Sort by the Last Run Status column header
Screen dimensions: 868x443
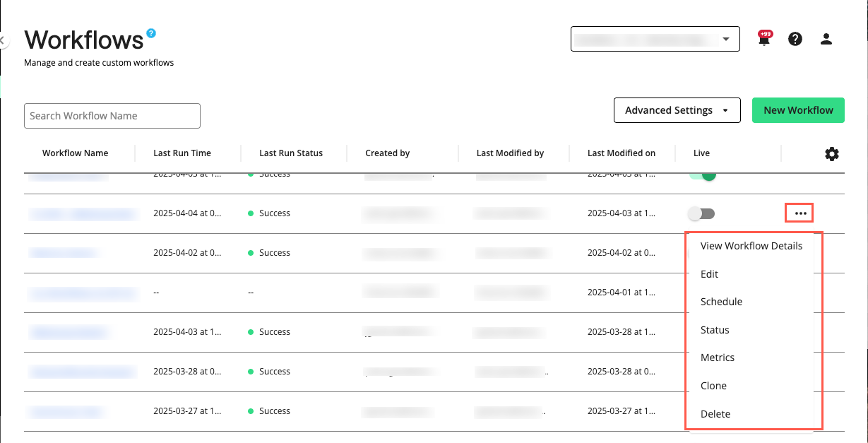tap(291, 153)
